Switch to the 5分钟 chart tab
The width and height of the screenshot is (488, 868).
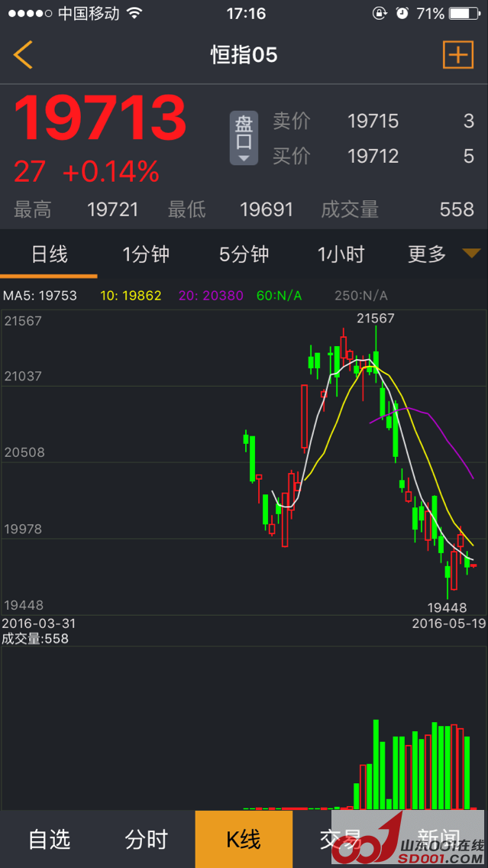pyautogui.click(x=244, y=254)
